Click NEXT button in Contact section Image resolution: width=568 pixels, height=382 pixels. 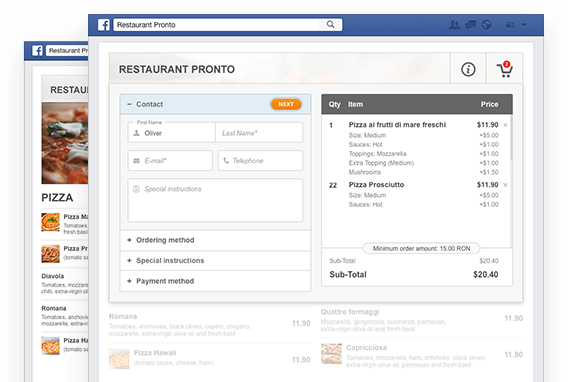286,104
